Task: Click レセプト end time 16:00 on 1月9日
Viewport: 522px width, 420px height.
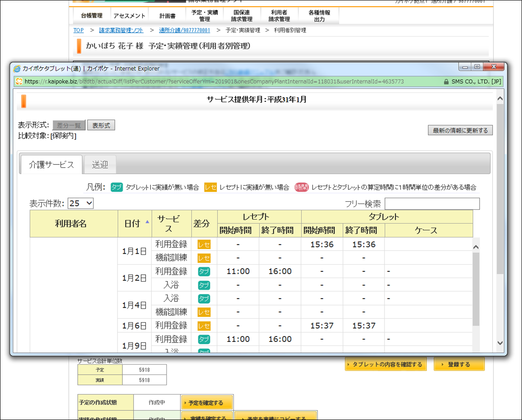Action: coord(280,340)
